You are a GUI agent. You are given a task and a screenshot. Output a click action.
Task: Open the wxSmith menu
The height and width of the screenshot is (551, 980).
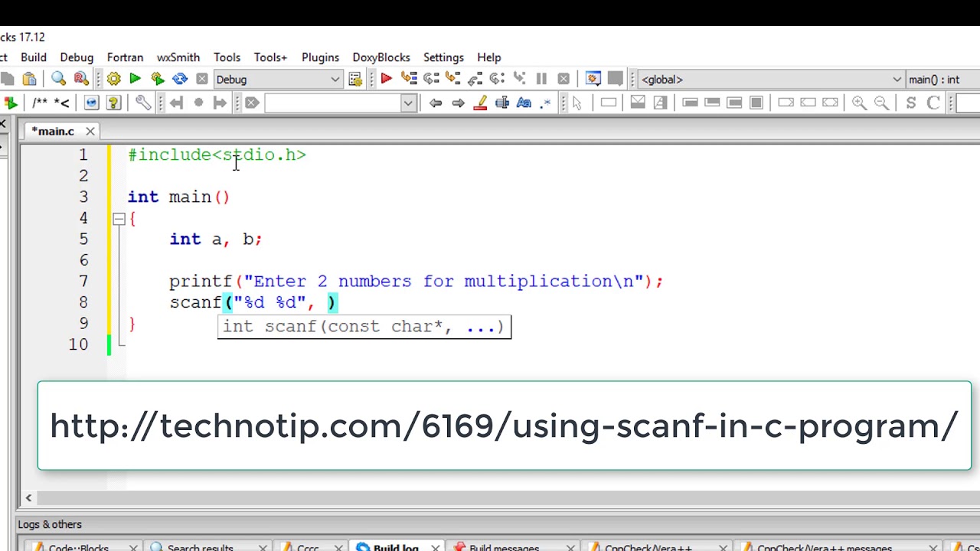pyautogui.click(x=178, y=57)
